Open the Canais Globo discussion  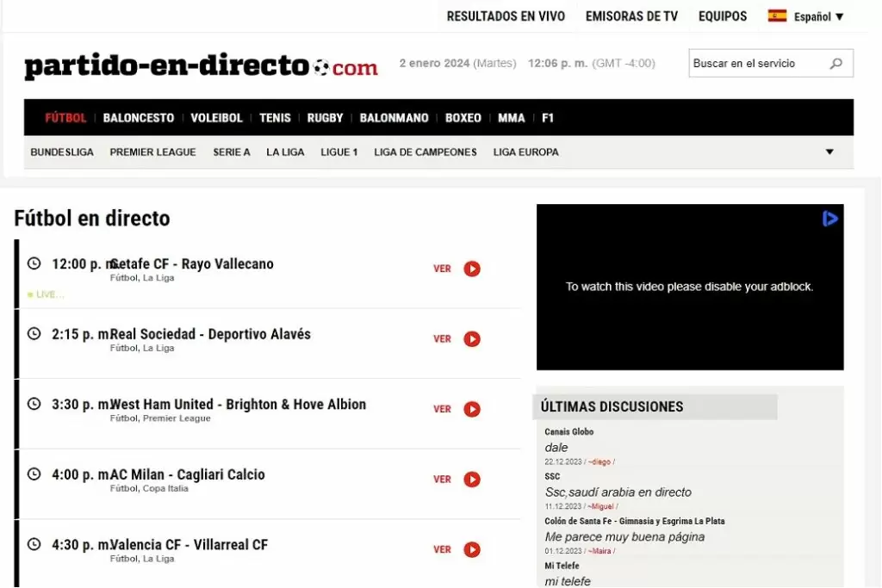coord(569,431)
